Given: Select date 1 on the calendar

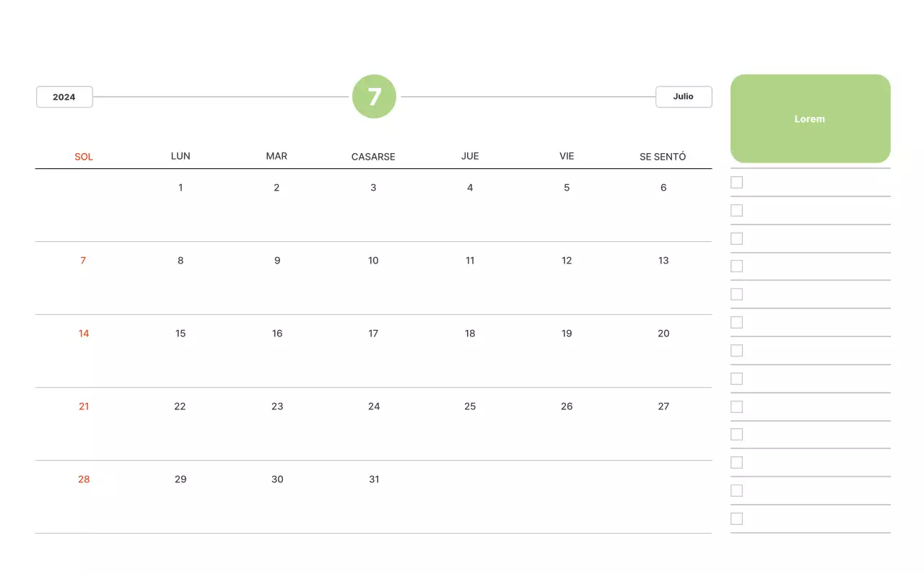Looking at the screenshot, I should tap(180, 188).
